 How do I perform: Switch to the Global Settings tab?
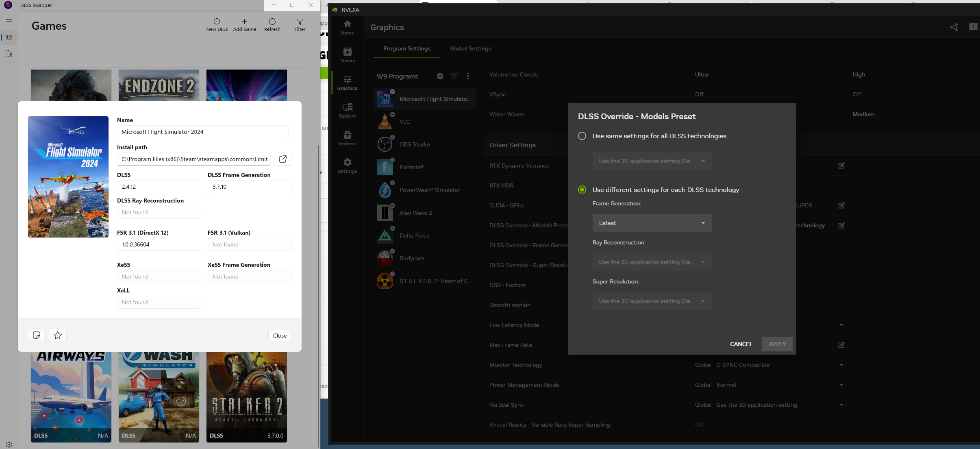point(471,48)
